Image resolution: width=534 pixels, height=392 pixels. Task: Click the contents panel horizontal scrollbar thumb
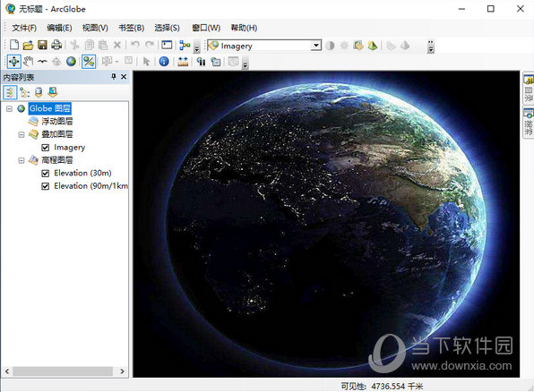pos(63,371)
